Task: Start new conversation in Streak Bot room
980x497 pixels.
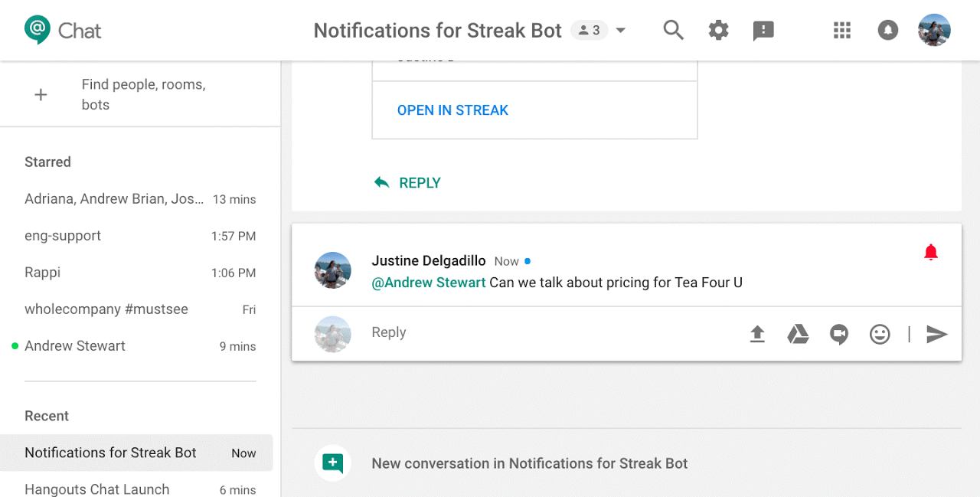Action: pyautogui.click(x=528, y=463)
